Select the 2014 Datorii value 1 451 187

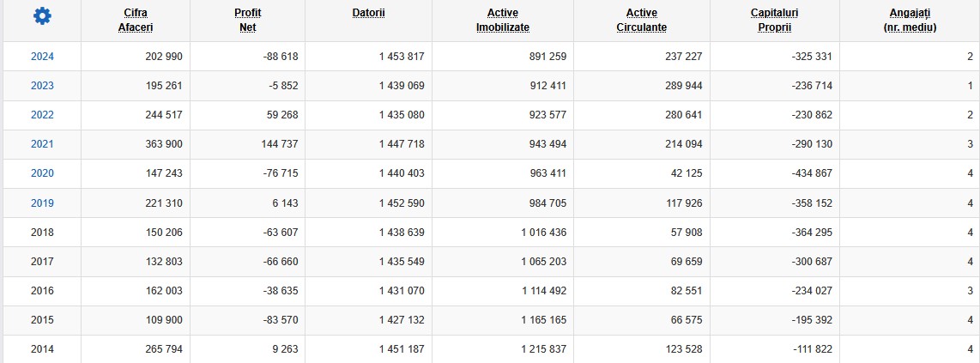(402, 348)
